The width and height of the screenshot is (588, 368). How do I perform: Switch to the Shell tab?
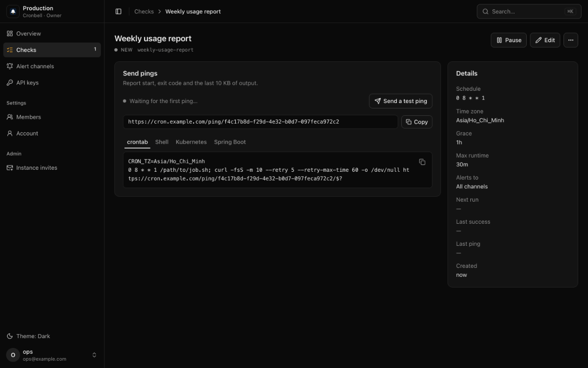(162, 142)
